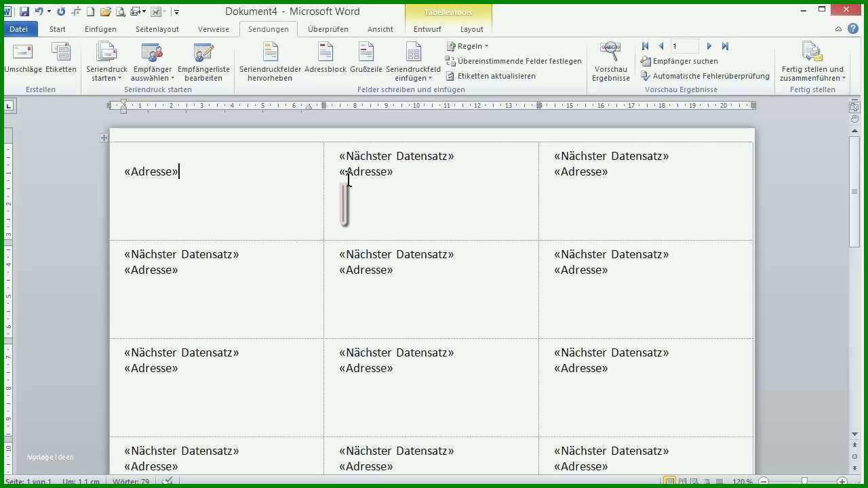Click the Umschläge envelope icon

[x=23, y=52]
